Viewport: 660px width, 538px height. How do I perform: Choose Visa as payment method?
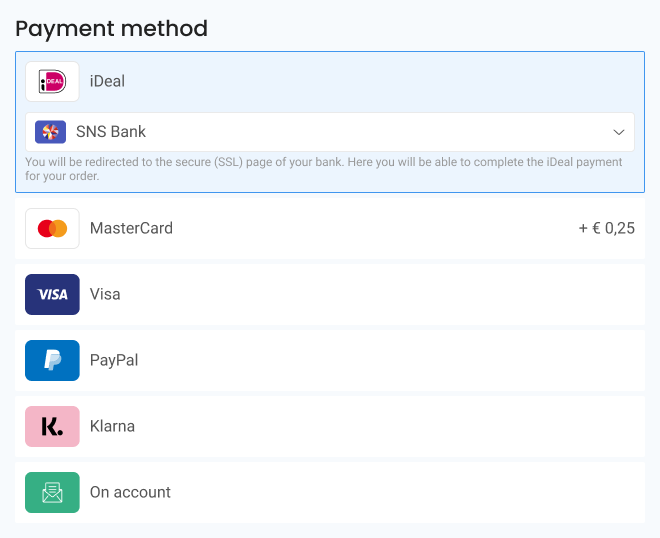pos(330,294)
